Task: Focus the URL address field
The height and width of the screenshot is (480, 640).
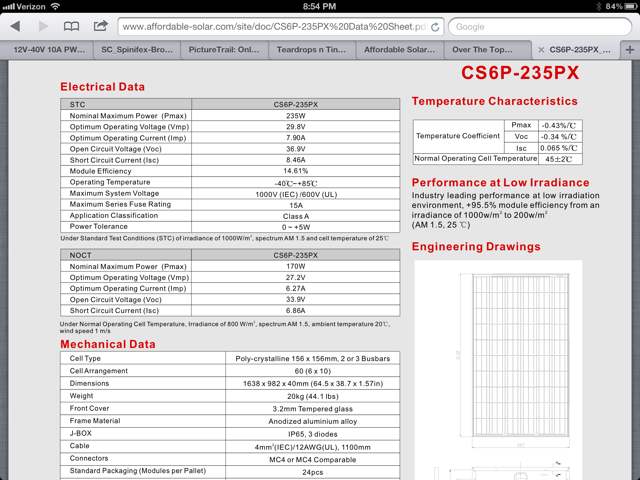Action: (280, 27)
